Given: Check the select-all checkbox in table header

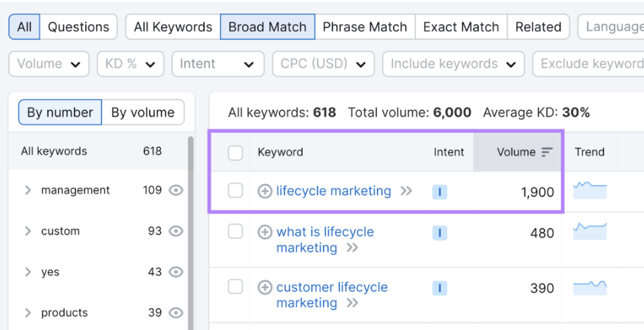Looking at the screenshot, I should click(x=235, y=153).
